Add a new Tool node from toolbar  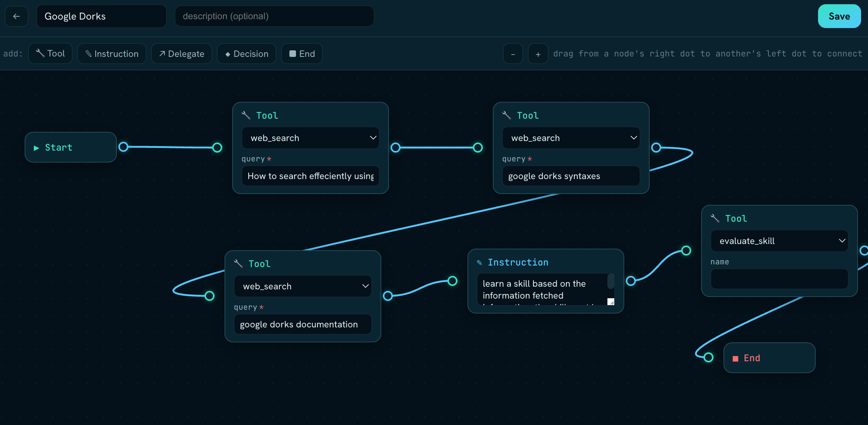click(x=50, y=53)
